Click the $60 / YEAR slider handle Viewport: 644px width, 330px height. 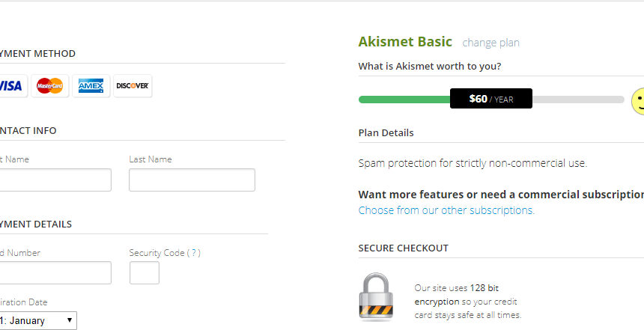point(491,99)
